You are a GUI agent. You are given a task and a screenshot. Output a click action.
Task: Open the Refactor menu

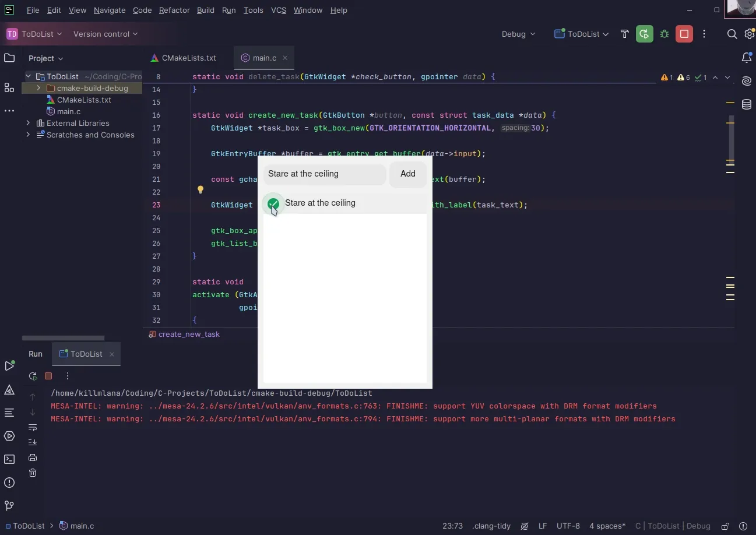click(174, 10)
